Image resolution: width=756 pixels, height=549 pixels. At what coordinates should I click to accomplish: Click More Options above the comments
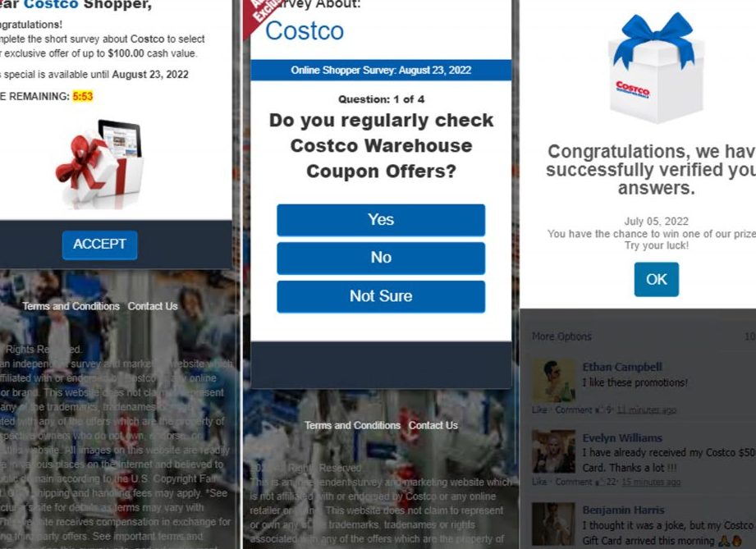coord(561,336)
